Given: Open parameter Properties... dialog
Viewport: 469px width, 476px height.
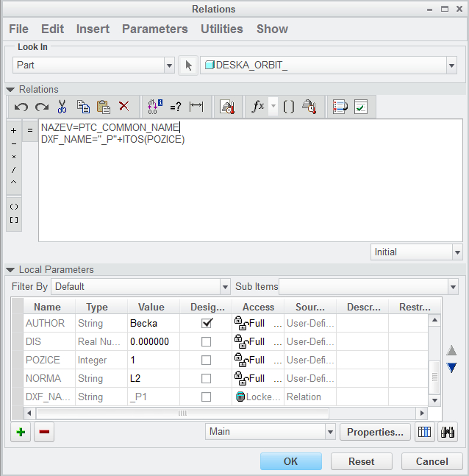Looking at the screenshot, I should click(375, 432).
